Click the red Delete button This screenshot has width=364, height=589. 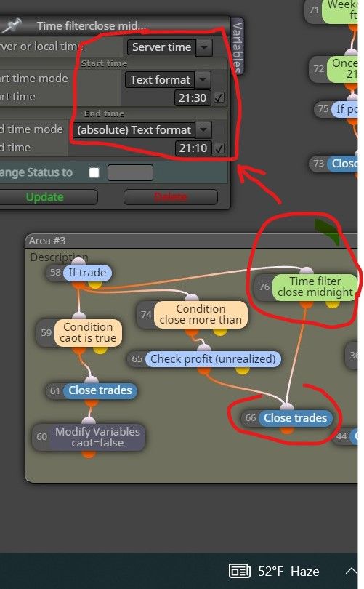click(x=170, y=197)
